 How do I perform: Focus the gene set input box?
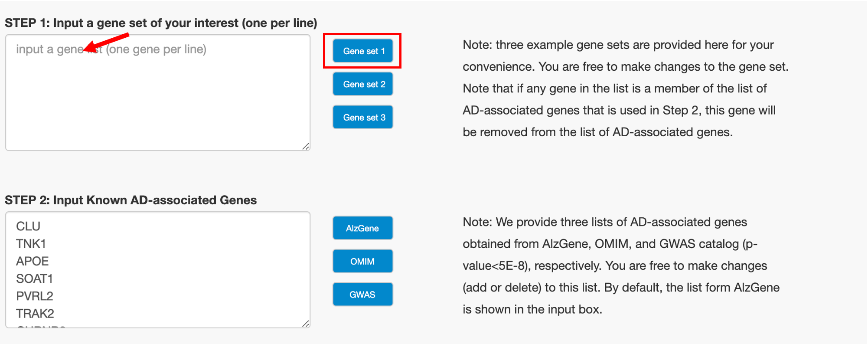pos(158,100)
